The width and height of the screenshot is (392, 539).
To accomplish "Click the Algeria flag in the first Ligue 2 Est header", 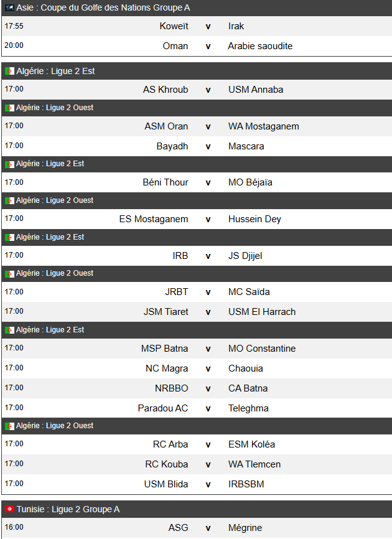I will (9, 71).
